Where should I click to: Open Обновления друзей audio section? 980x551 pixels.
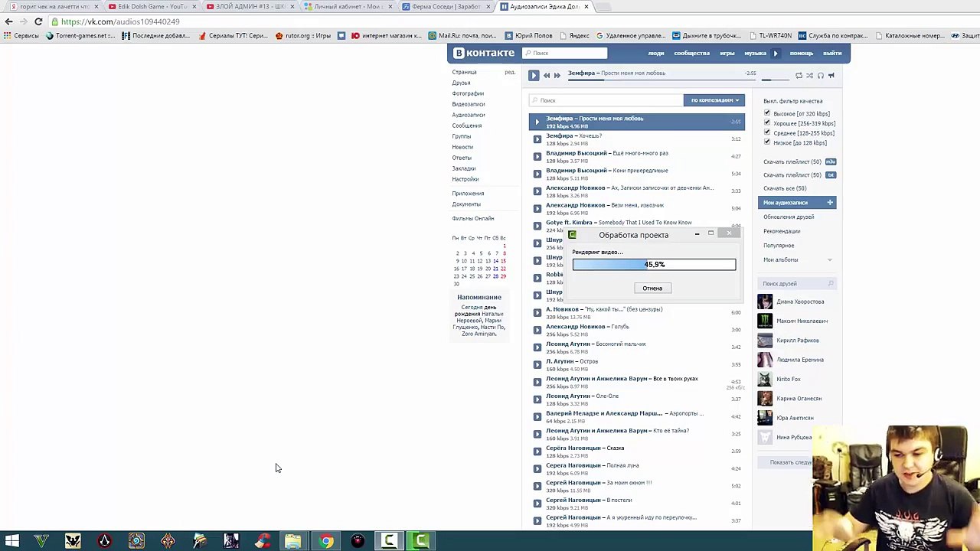789,217
